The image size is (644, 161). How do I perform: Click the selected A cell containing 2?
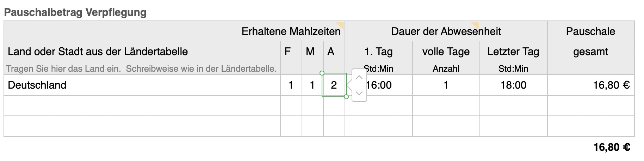pyautogui.click(x=334, y=85)
